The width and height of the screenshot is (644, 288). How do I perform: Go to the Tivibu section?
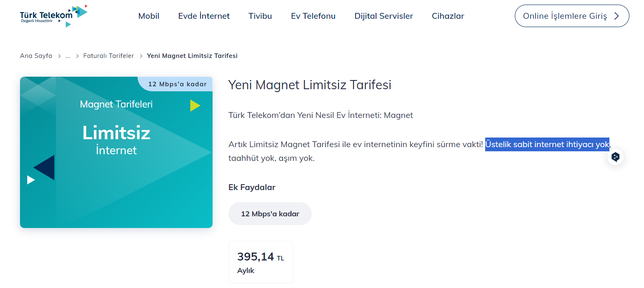tap(260, 16)
